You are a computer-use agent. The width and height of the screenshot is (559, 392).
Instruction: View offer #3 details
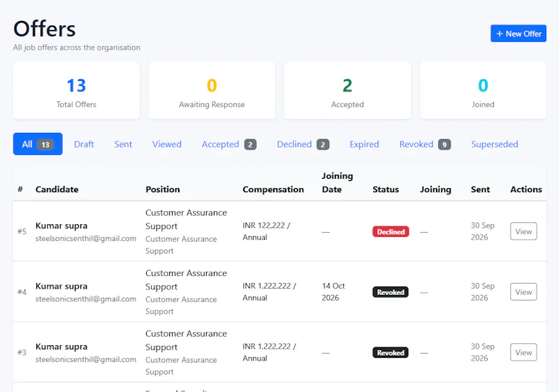coord(523,352)
